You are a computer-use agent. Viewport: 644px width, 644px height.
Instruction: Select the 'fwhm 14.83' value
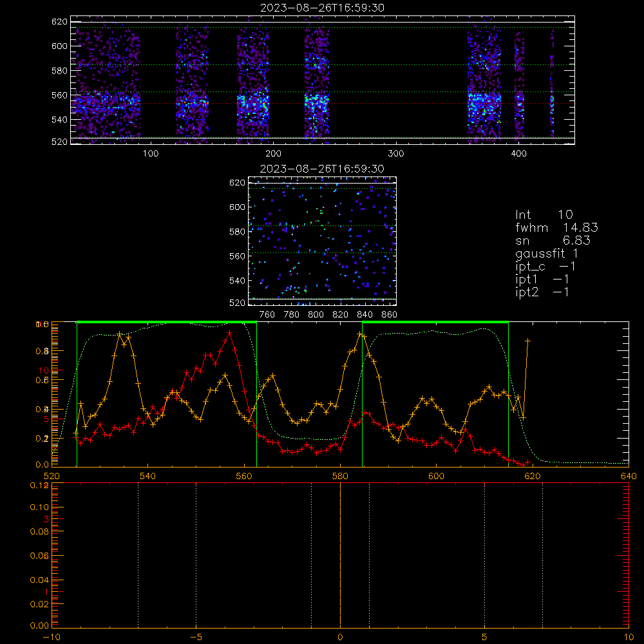click(x=557, y=227)
